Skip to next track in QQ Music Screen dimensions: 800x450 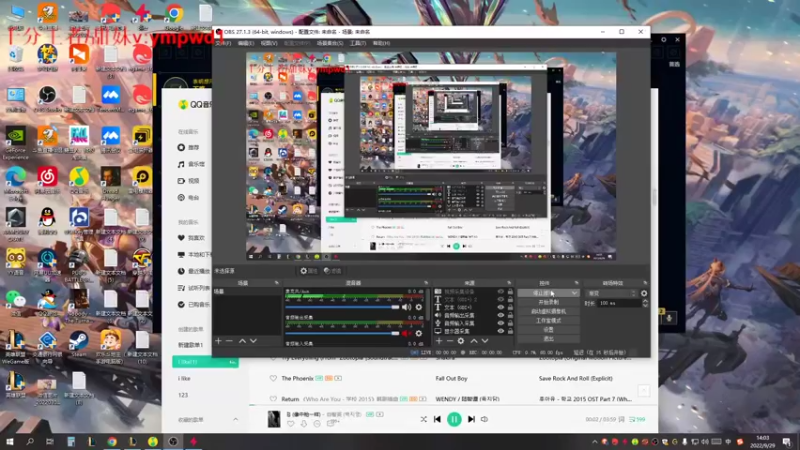(471, 419)
